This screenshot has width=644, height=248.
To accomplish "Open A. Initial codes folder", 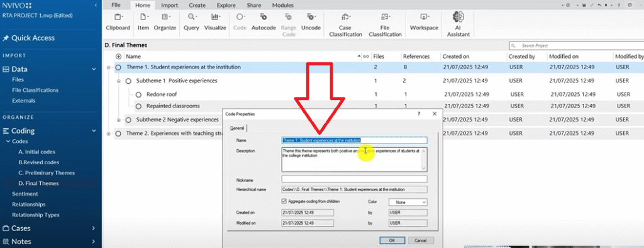I will pyautogui.click(x=36, y=152).
